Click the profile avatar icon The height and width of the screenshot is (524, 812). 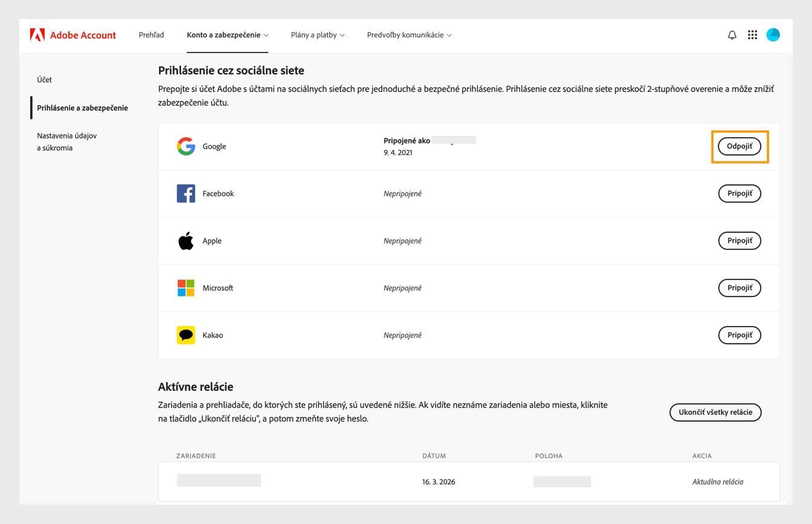tap(773, 35)
